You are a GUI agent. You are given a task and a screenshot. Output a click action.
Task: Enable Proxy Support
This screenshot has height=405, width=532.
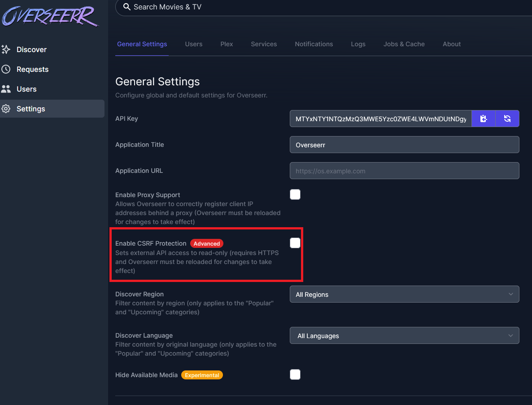[x=295, y=194]
